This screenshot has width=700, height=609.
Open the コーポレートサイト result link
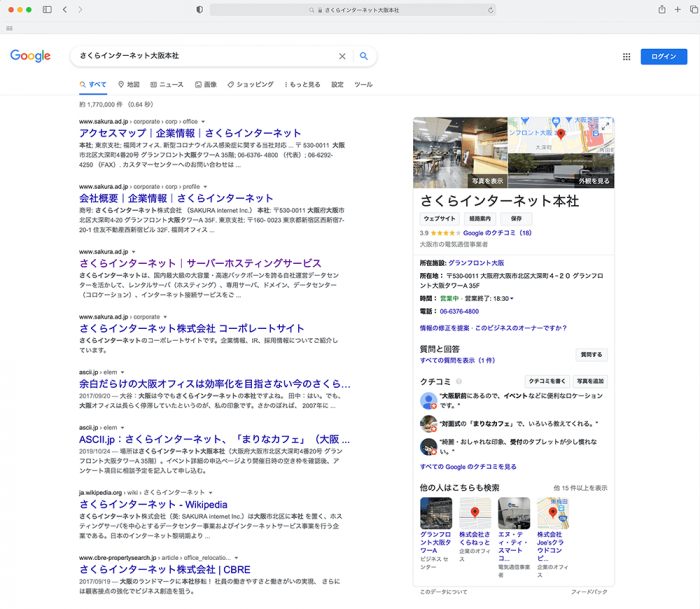[x=192, y=329]
